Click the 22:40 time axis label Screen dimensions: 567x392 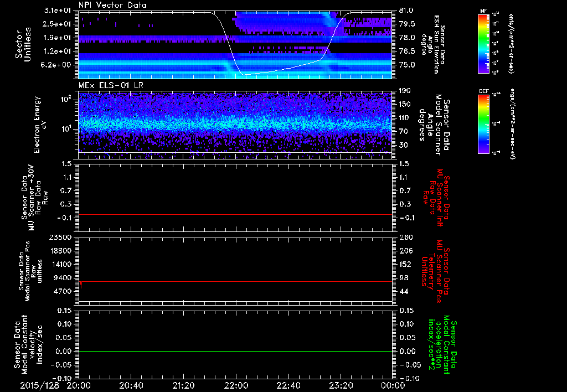[288, 385]
